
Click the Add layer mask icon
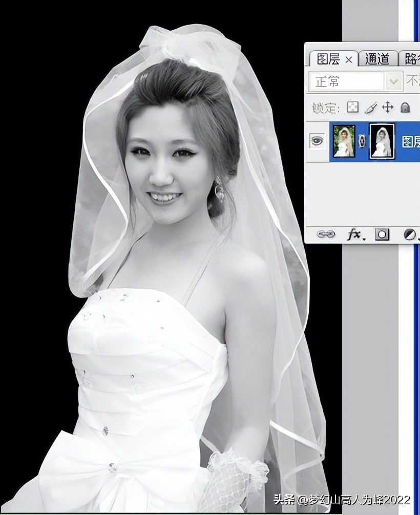click(382, 234)
